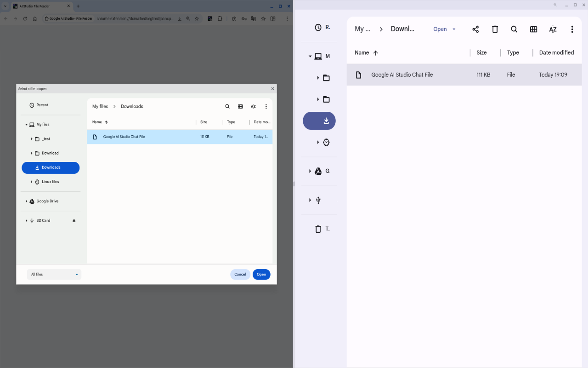Open the Chrome three-dot menu
This screenshot has height=368, width=588.
(287, 19)
